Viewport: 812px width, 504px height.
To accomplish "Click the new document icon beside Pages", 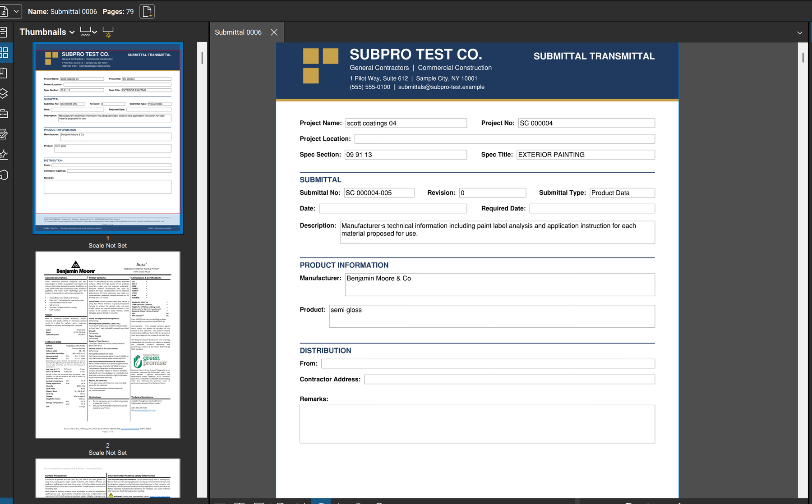I will tap(147, 11).
